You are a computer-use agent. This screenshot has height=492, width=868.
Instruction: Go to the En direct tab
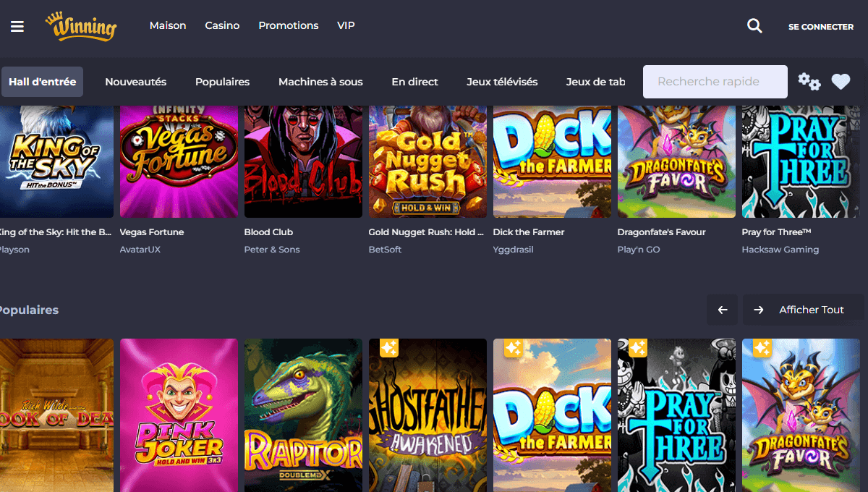414,82
